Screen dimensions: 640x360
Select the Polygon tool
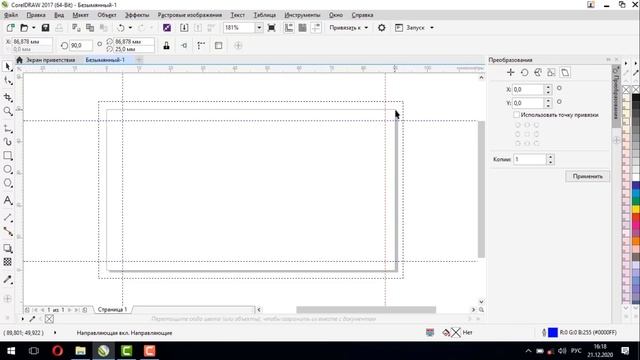[x=8, y=183]
